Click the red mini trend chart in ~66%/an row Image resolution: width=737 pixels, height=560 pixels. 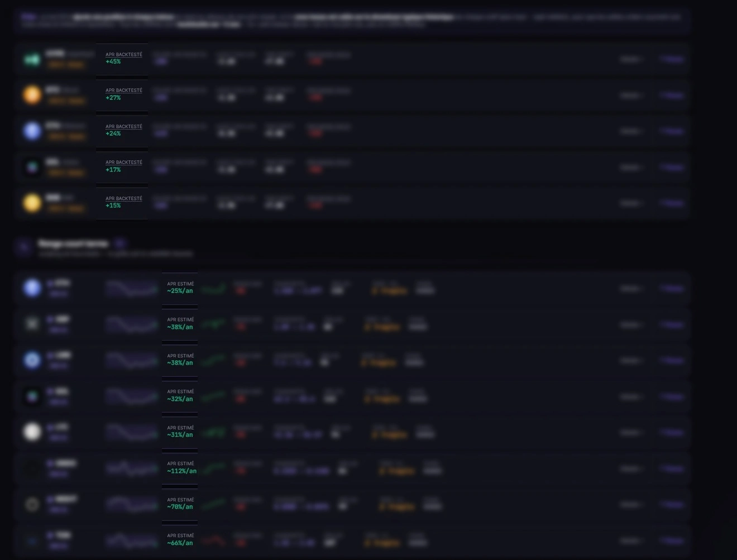[x=213, y=540]
